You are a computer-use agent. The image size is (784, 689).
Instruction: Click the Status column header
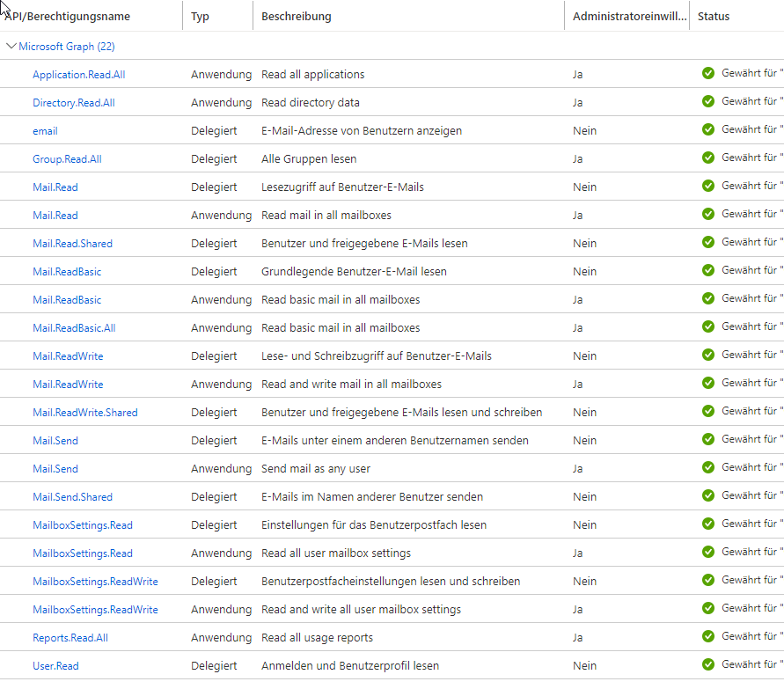(714, 17)
